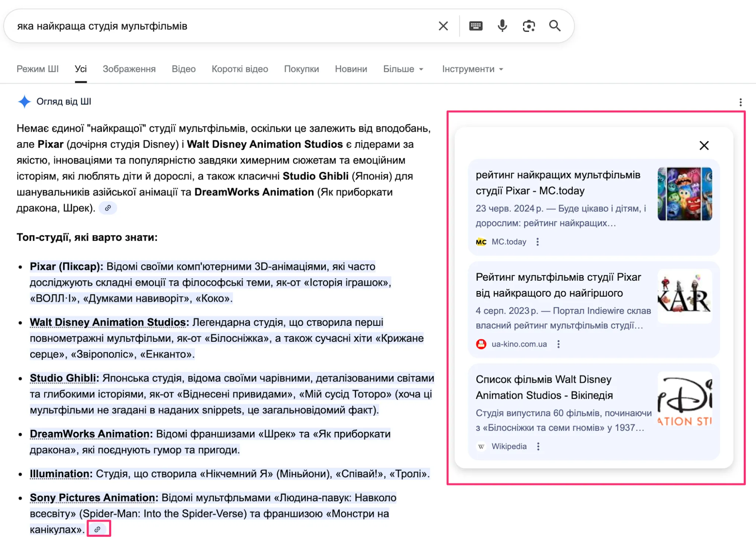Viewport: 756px width, 551px height.
Task: Open the three-dot menu next to Wikipedia source
Action: pos(538,446)
